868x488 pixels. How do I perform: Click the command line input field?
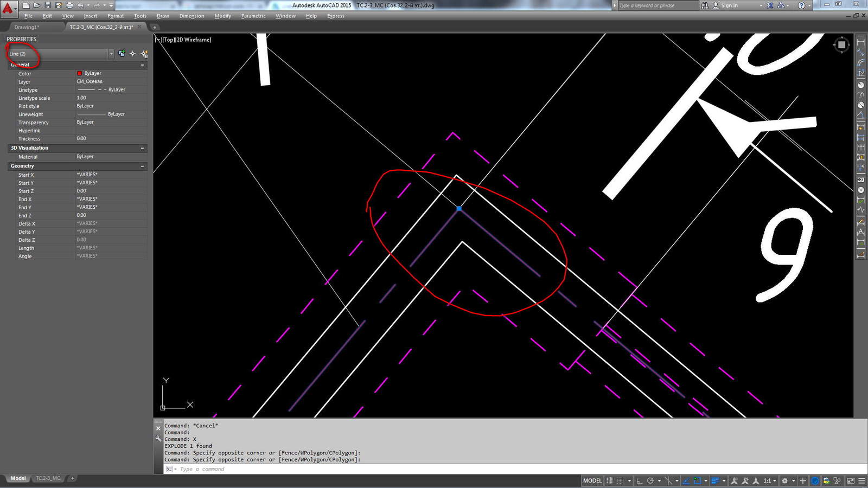[515, 469]
